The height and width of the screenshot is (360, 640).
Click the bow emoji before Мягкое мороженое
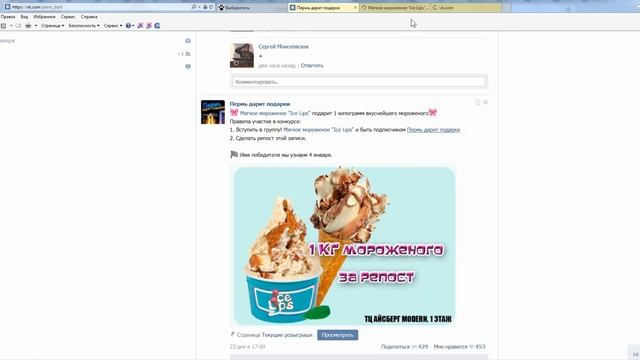click(234, 113)
